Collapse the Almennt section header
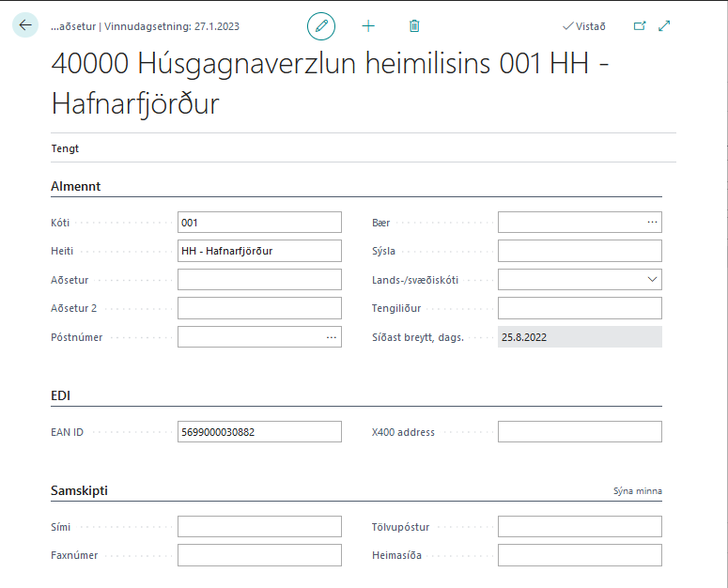The height and width of the screenshot is (588, 728). (76, 186)
